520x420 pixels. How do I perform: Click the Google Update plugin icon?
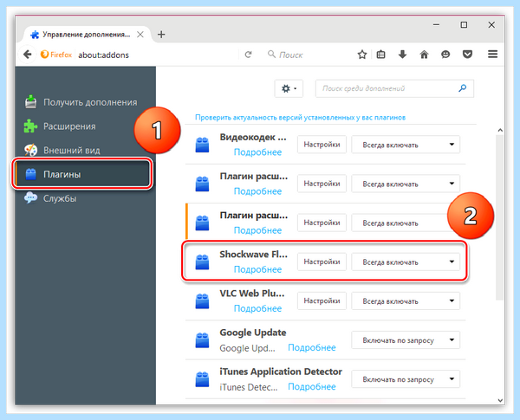[202, 340]
